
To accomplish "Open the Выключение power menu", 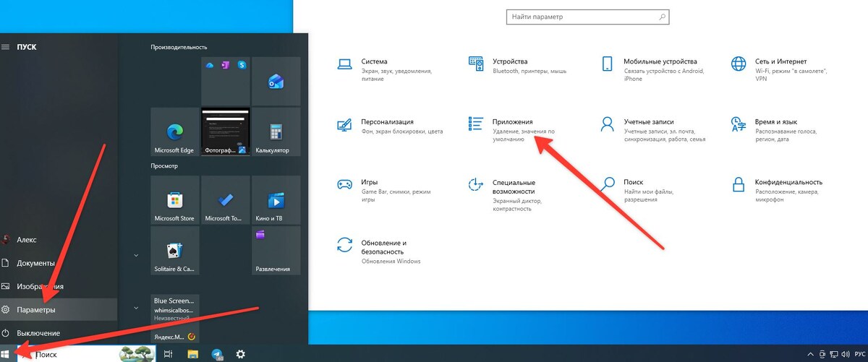I will tap(58, 333).
